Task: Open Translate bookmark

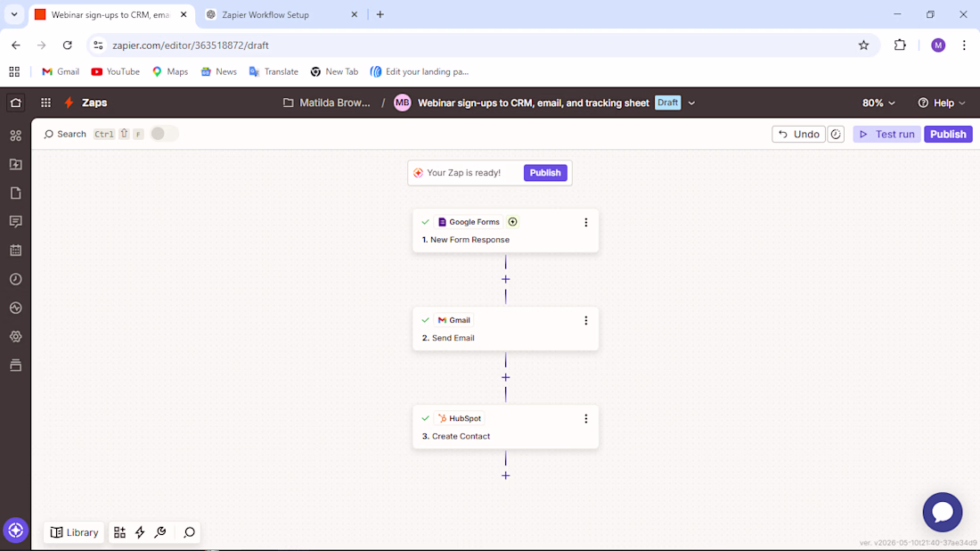Action: pos(274,72)
